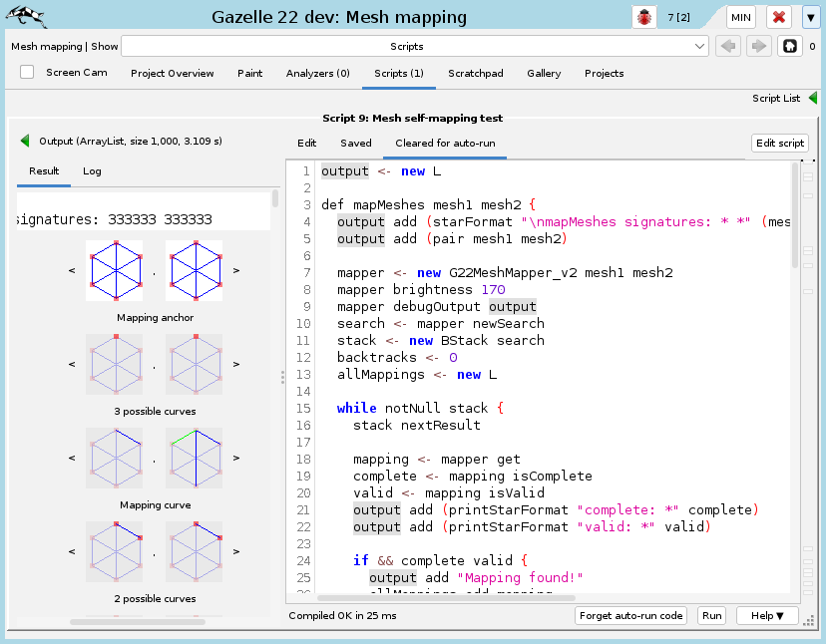Click the green arrow beside Script List
Screen dimensions: 826x644
click(x=813, y=98)
